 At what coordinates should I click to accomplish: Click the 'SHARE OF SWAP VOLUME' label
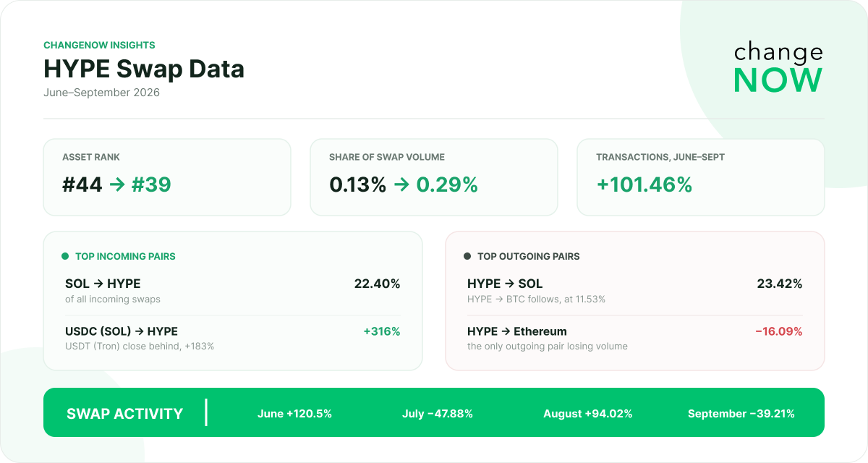387,157
